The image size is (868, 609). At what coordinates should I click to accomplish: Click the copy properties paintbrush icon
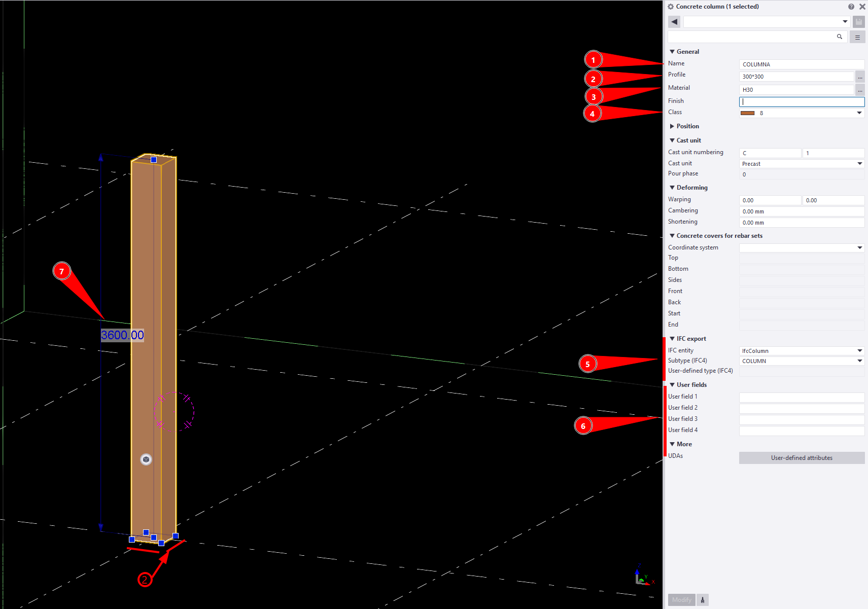(703, 600)
